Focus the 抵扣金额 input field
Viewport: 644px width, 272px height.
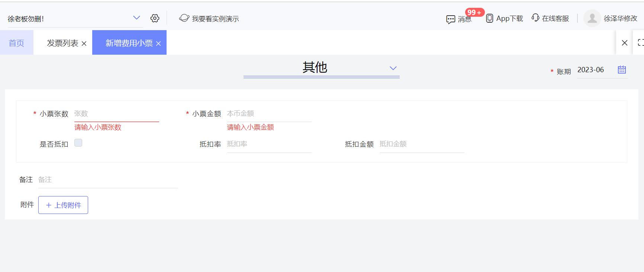click(x=422, y=144)
